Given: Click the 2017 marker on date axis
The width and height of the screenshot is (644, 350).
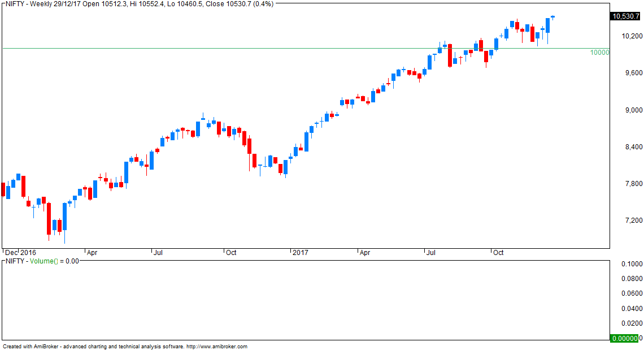Looking at the screenshot, I should (300, 253).
